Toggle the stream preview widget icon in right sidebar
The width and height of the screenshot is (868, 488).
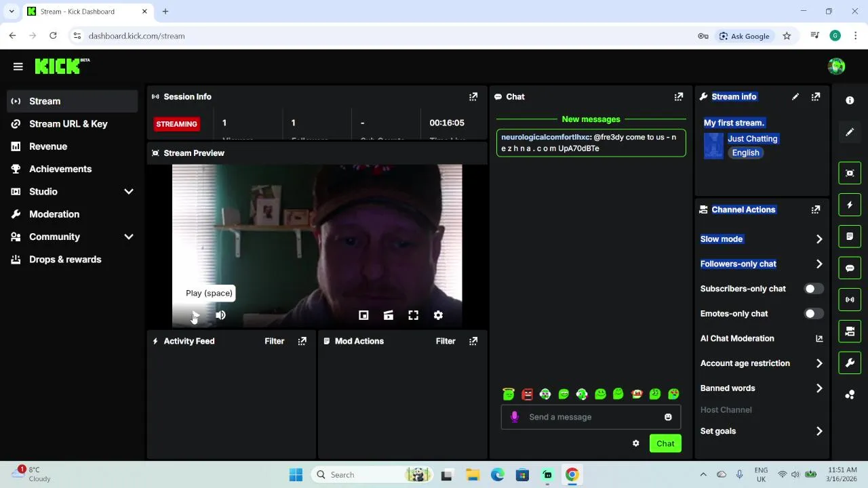[850, 173]
